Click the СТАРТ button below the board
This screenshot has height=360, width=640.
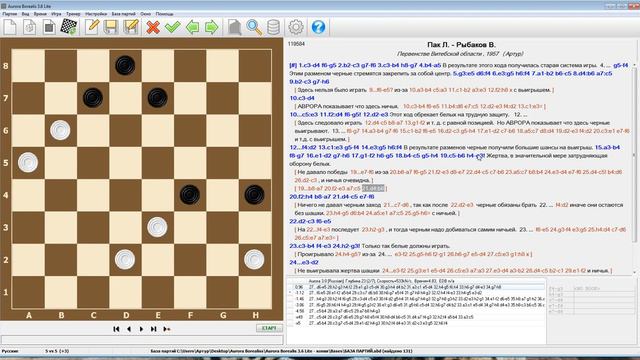click(x=269, y=328)
